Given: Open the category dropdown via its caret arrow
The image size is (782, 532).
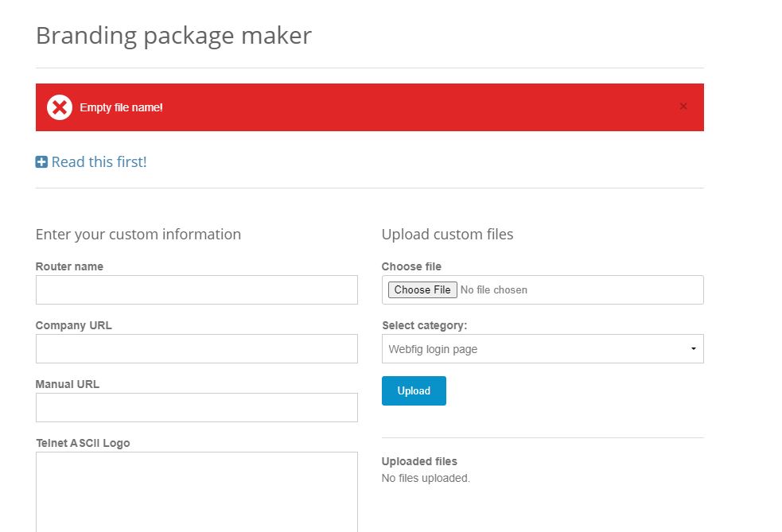Looking at the screenshot, I should (694, 348).
